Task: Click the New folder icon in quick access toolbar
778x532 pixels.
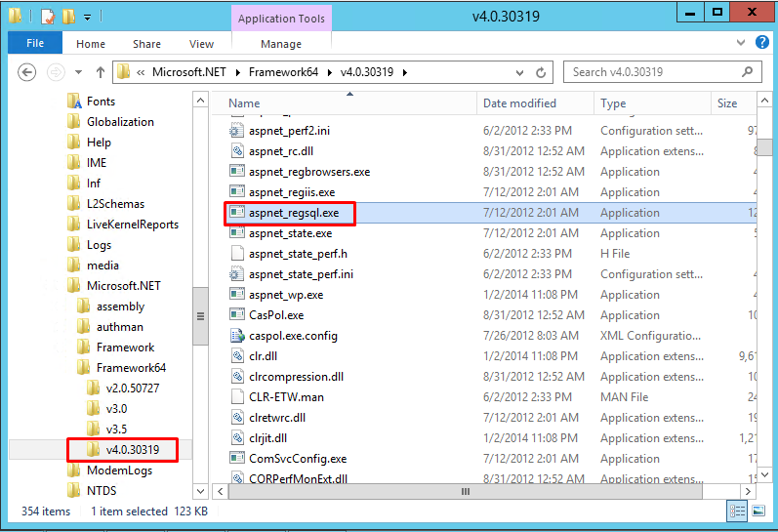Action: point(68,17)
